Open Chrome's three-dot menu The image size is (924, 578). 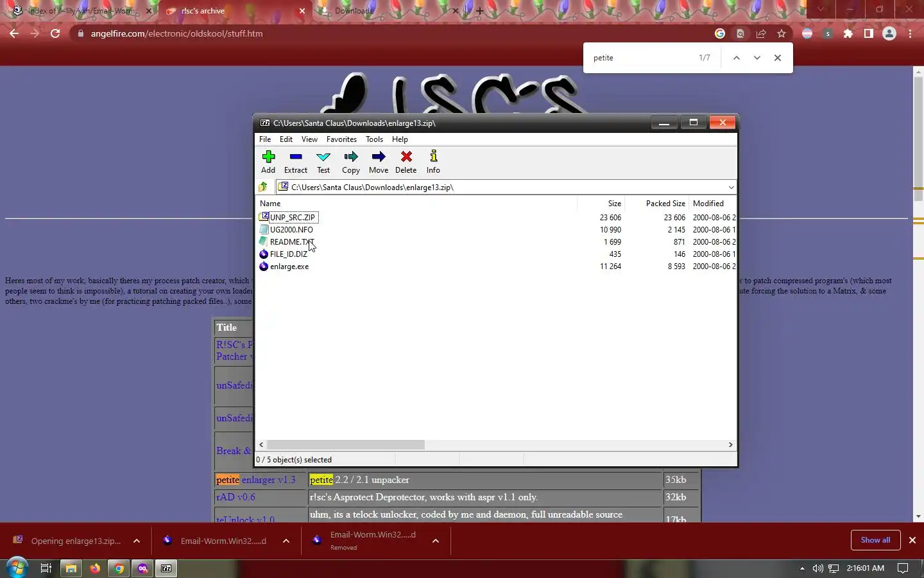point(911,33)
